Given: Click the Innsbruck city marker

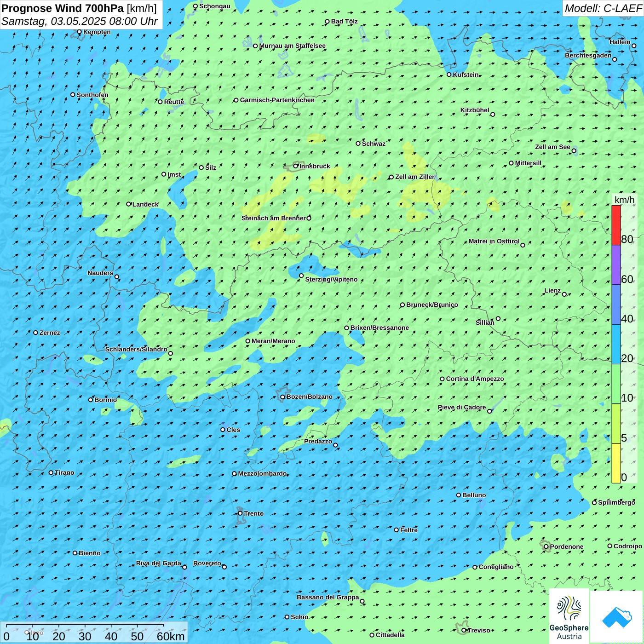Looking at the screenshot, I should tap(296, 166).
